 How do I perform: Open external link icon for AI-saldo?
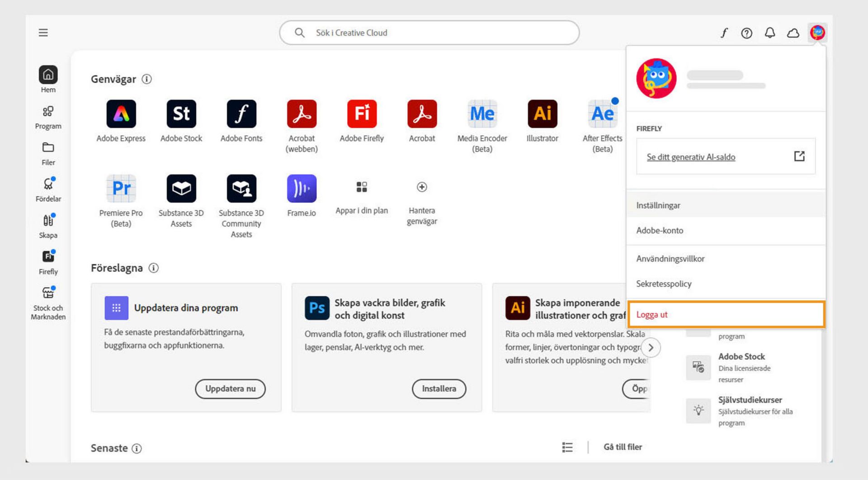coord(799,156)
